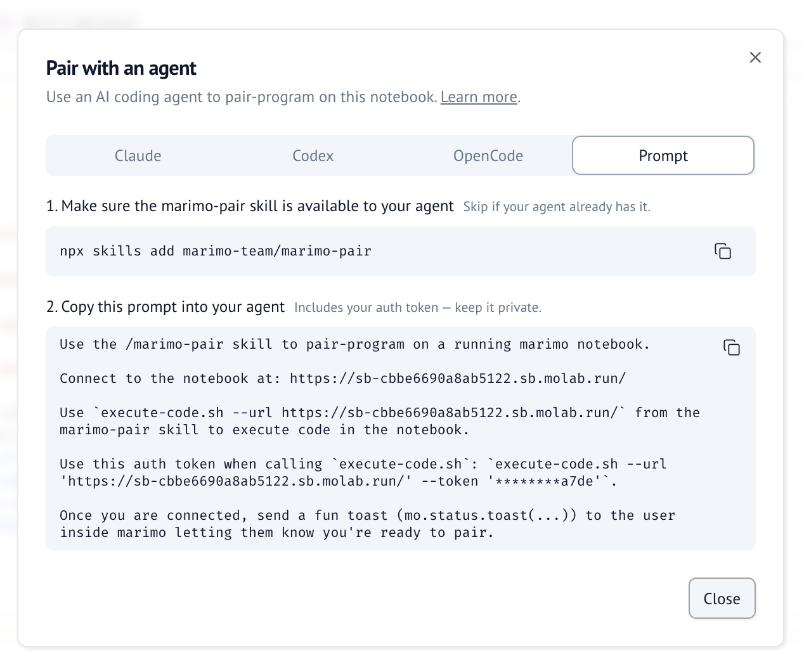Click 'Make sure the marimo-pair skill' step
The height and width of the screenshot is (672, 804).
(250, 206)
